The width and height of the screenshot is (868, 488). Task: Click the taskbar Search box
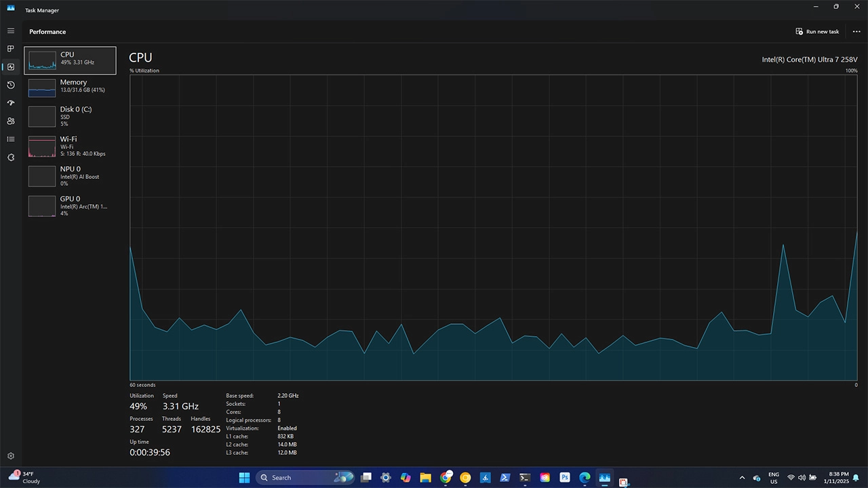click(305, 478)
